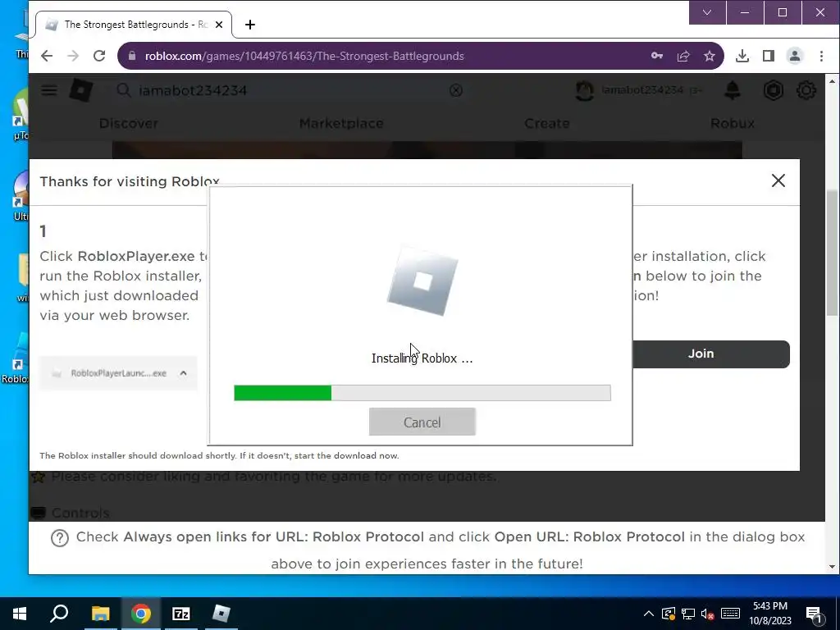Open Roblox hamburger navigation menu

coord(48,90)
